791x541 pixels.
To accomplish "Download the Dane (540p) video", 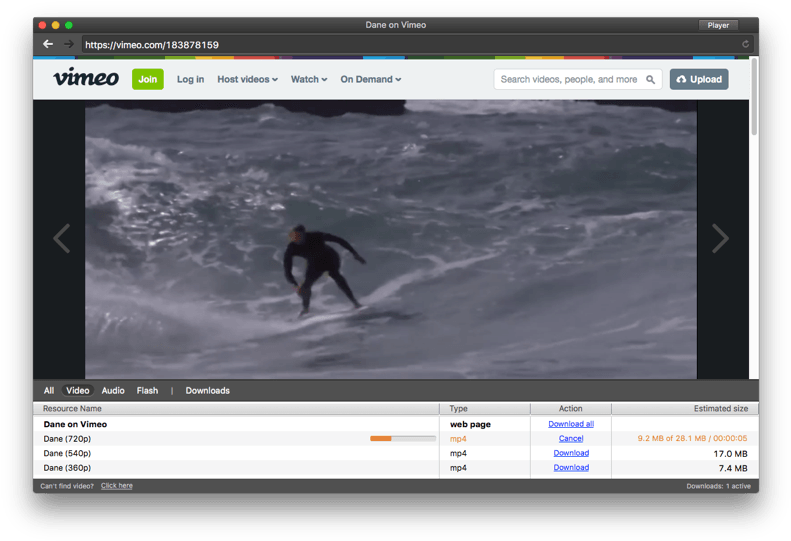I will [x=571, y=453].
